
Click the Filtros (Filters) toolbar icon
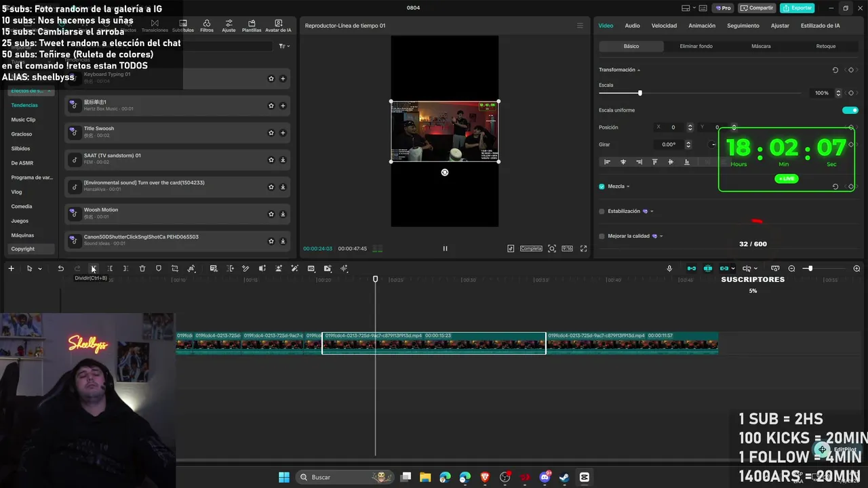tap(207, 26)
